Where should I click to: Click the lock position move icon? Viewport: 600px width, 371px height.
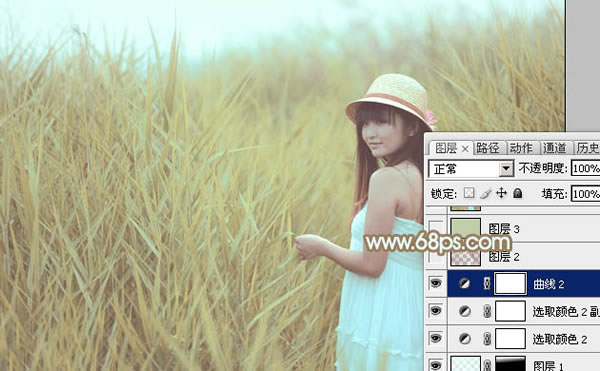[501, 193]
